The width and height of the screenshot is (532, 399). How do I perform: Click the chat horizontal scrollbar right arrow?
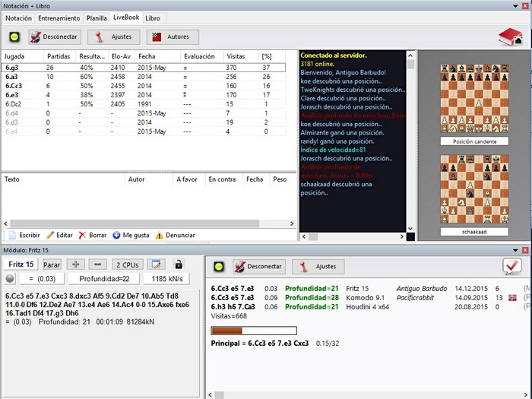click(x=402, y=236)
